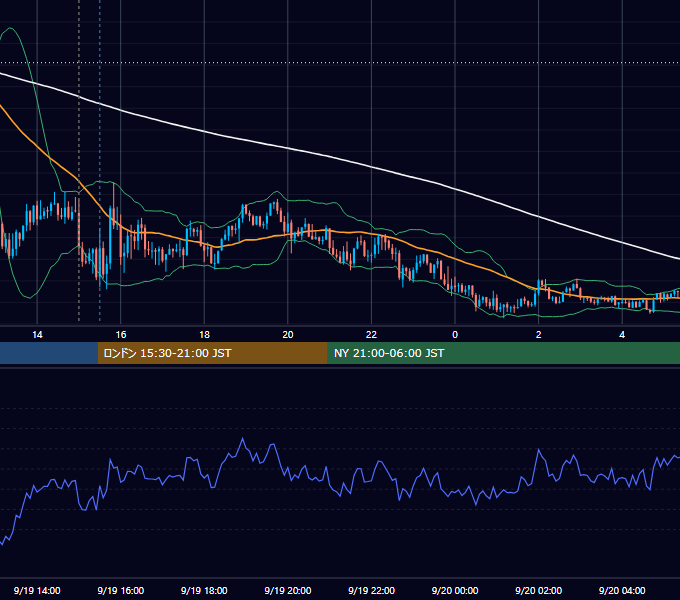680x600 pixels.
Task: Click the 16 hour label on price chart axis
Action: (121, 335)
